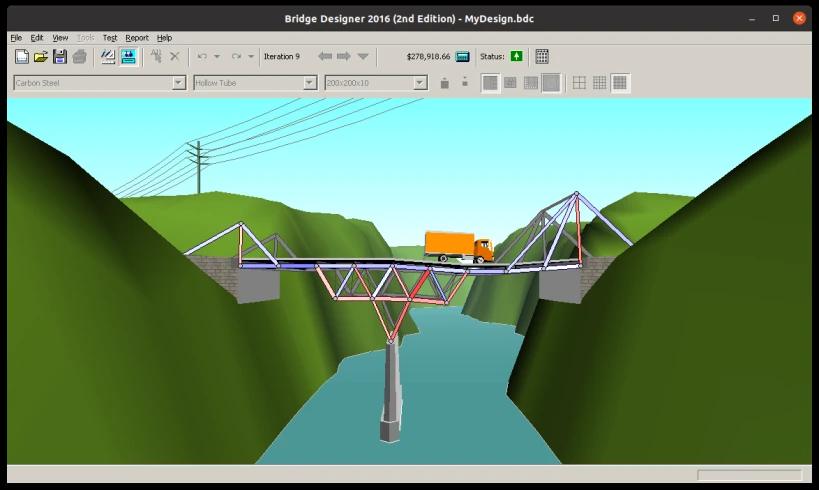Click the Iteration 9 label
The height and width of the screenshot is (490, 819).
(282, 56)
